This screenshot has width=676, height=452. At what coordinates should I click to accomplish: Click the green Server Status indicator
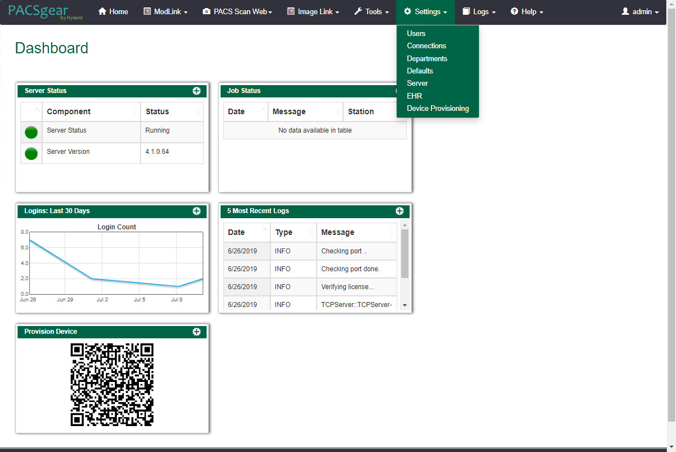31,132
